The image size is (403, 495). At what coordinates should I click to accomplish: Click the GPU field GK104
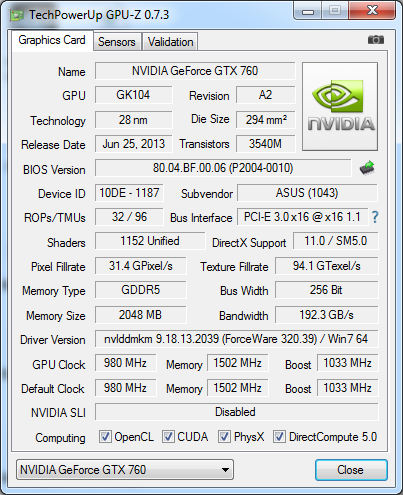click(133, 95)
